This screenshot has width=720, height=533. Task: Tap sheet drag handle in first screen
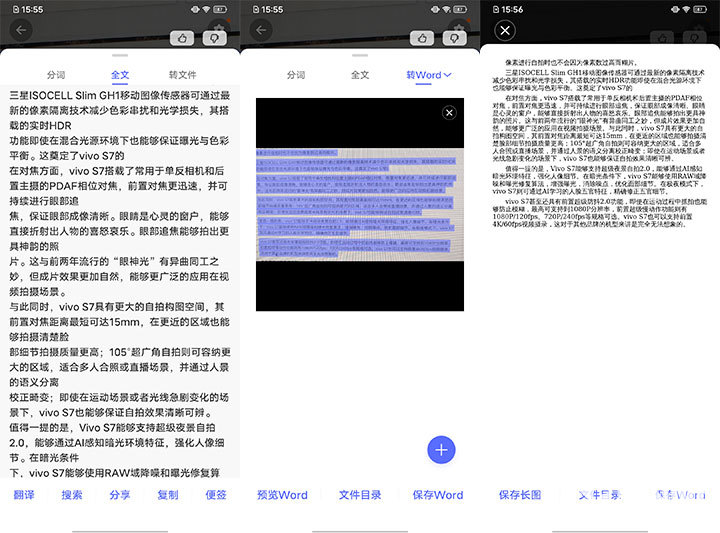click(120, 56)
